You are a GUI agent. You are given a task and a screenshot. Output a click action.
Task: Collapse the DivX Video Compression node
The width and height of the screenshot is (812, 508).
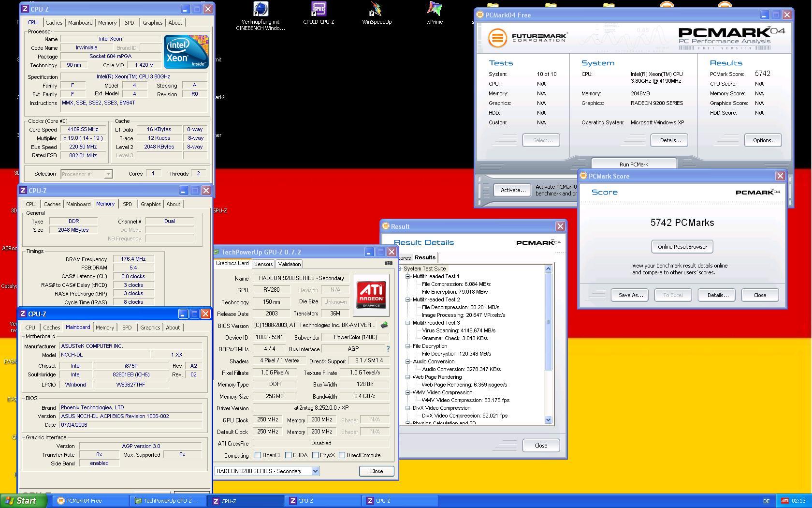tap(408, 408)
